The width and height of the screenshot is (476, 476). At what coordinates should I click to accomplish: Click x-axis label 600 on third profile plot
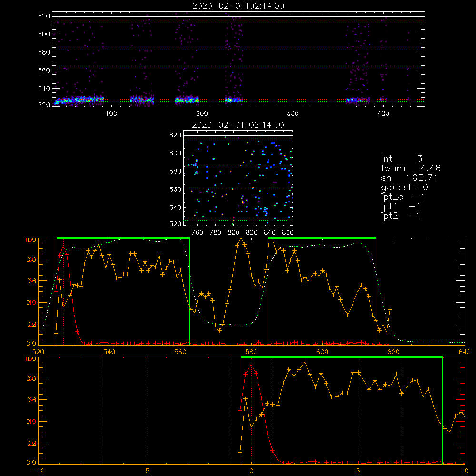click(x=322, y=352)
